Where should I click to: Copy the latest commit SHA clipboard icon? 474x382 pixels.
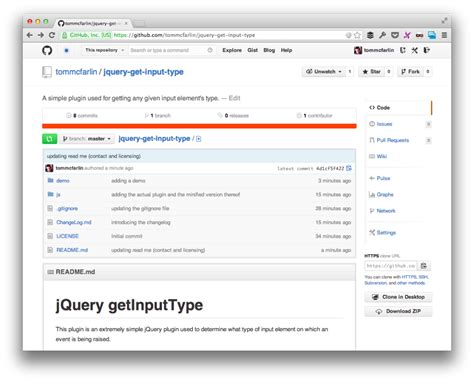click(x=349, y=168)
